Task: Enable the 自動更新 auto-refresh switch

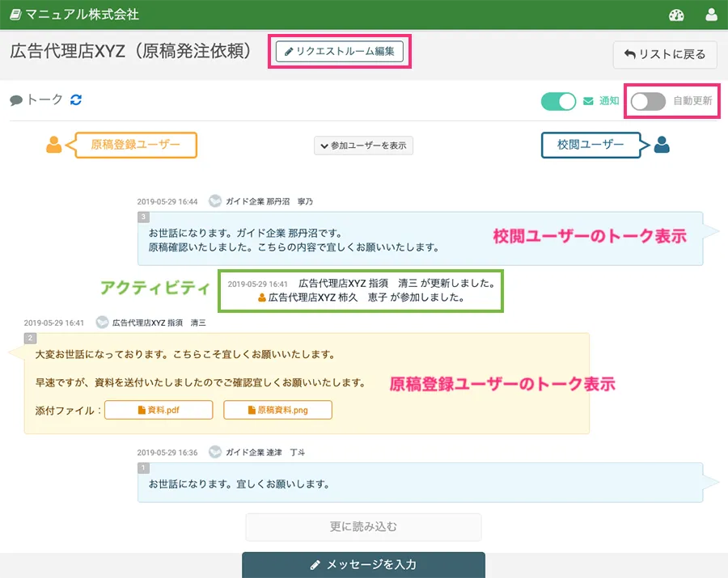Action: click(648, 101)
